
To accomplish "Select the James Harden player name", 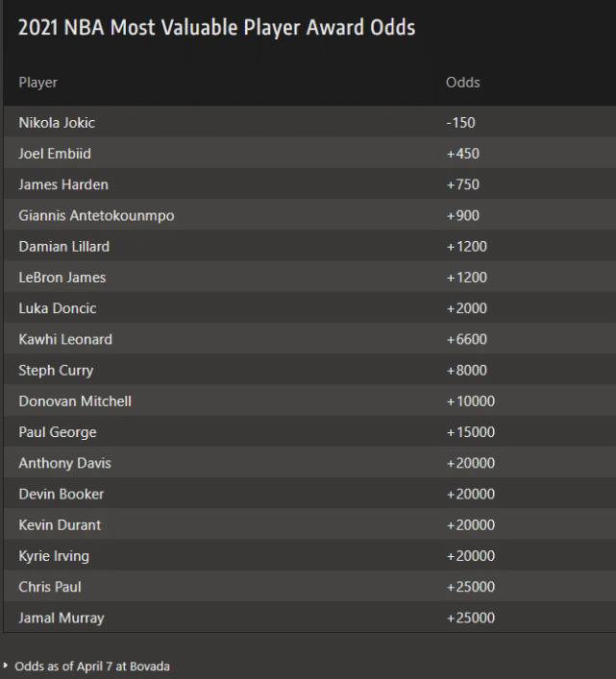I will click(63, 184).
